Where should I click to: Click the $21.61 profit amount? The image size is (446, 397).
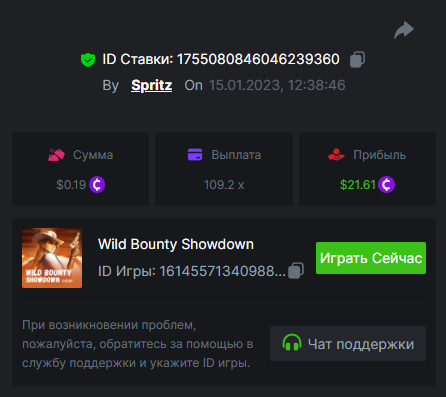click(358, 185)
